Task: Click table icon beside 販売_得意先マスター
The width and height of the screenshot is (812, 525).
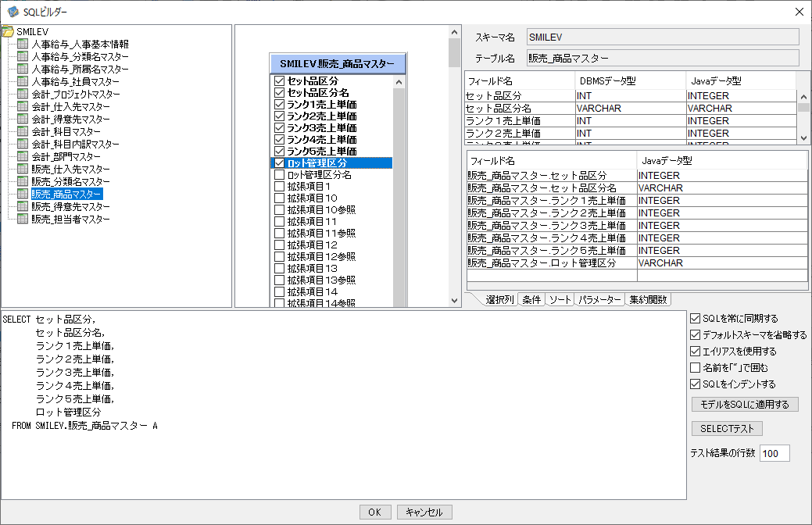Action: 23,206
